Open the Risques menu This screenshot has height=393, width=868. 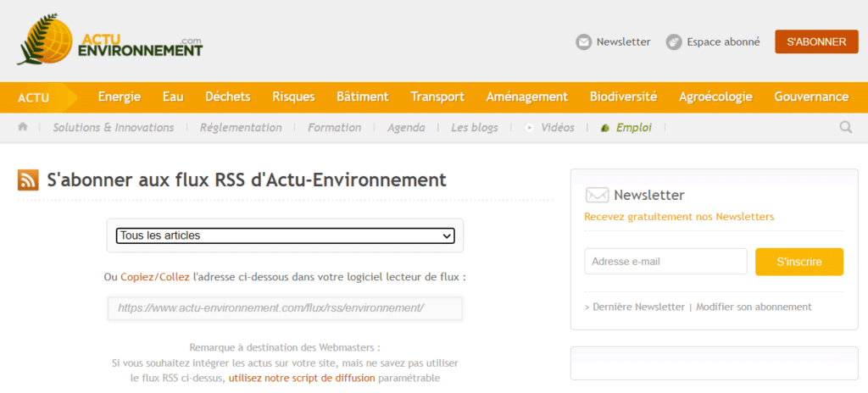294,97
